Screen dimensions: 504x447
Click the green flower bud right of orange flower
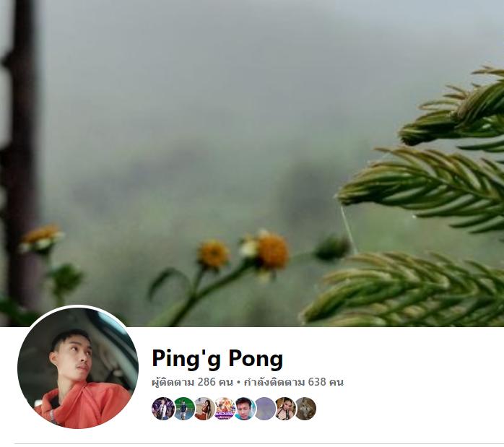click(x=333, y=248)
